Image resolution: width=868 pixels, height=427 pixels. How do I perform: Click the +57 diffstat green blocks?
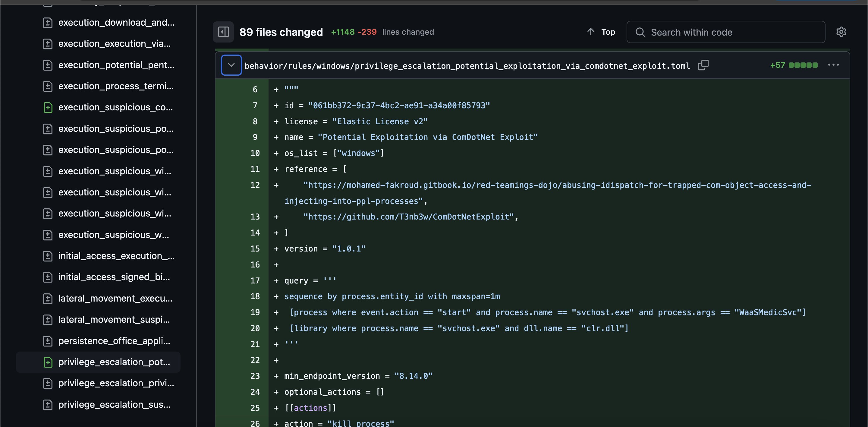click(x=803, y=65)
